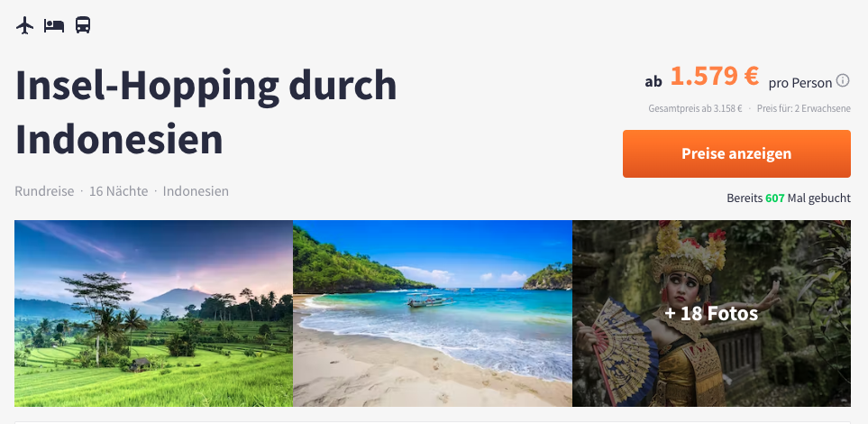Click the bus transfer icon
This screenshot has height=424, width=868.
tap(83, 25)
